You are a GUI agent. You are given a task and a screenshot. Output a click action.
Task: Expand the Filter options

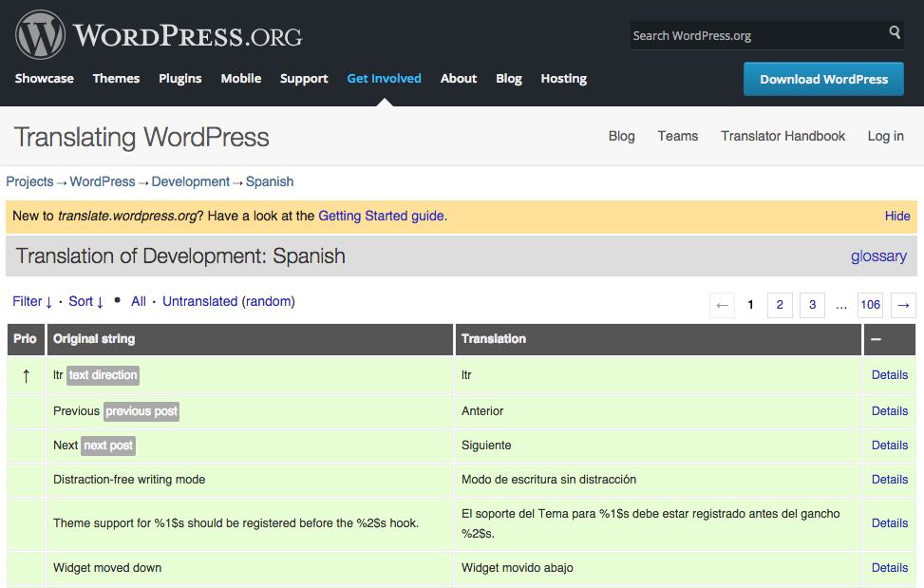(32, 302)
